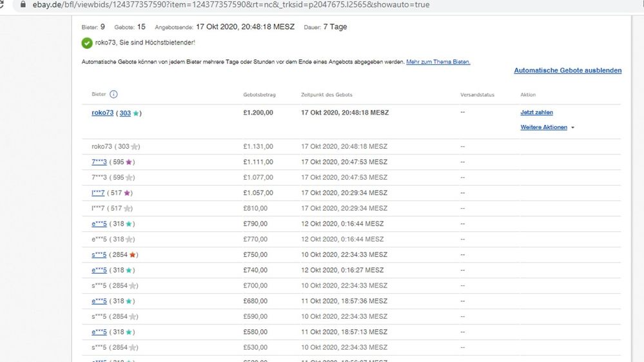
Task: Click the £530,00 bid amount
Action: (x=255, y=348)
